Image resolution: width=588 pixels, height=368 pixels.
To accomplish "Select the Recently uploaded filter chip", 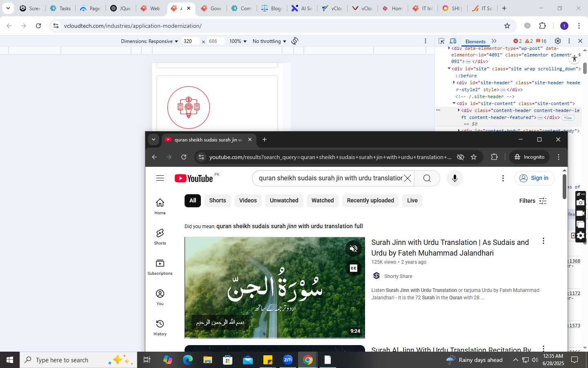I will point(370,200).
